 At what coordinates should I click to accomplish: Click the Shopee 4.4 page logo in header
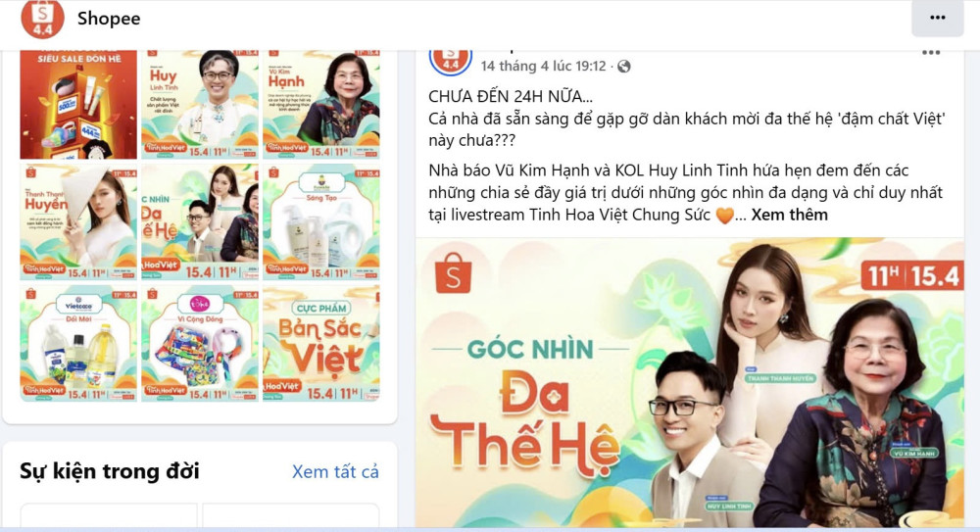coord(42,19)
